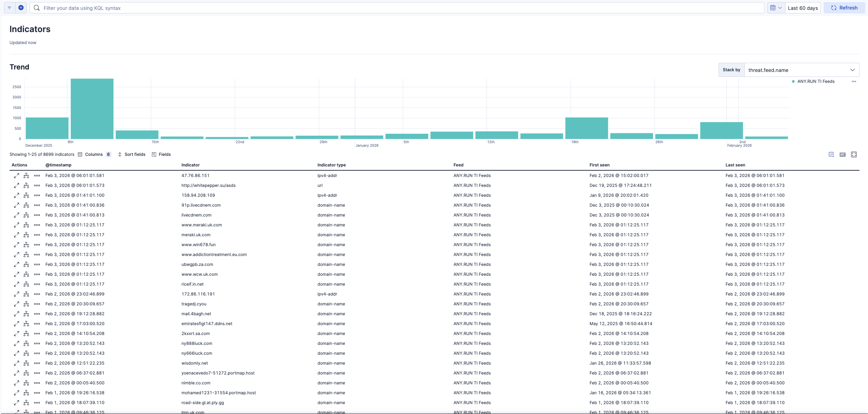Screen dimensions: 868x414
Task: Enter fullscreen mode for the indicators table
Action: [x=854, y=154]
